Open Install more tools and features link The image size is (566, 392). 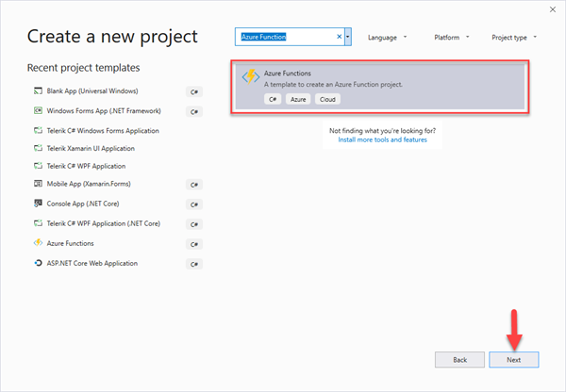coord(382,139)
